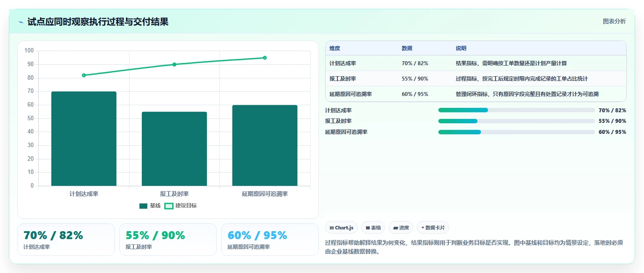Click the 延期原因可追溯率 x-axis label

pos(265,194)
